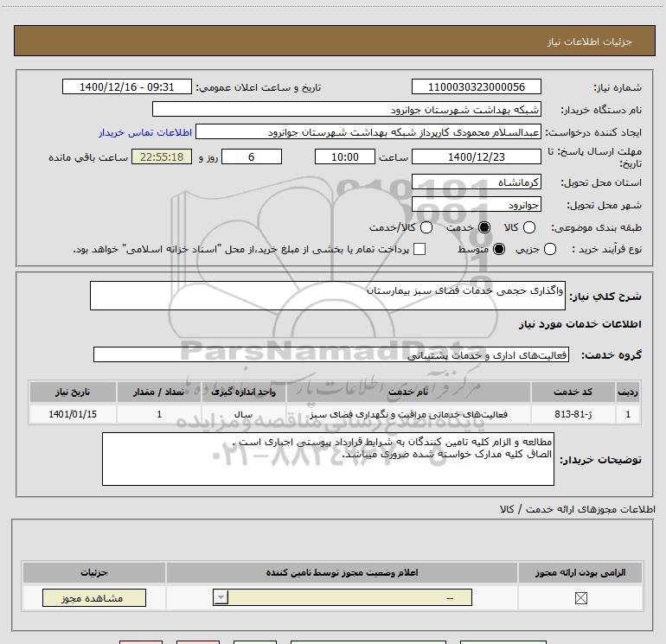This screenshot has width=666, height=644.
Task: Click the اعلام وضعیت مجوز header
Action: [x=342, y=572]
